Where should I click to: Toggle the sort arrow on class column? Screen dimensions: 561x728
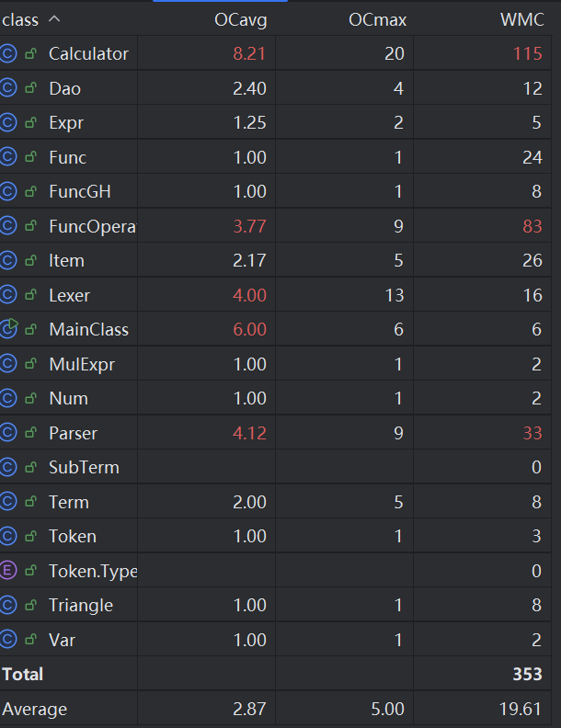pos(54,18)
